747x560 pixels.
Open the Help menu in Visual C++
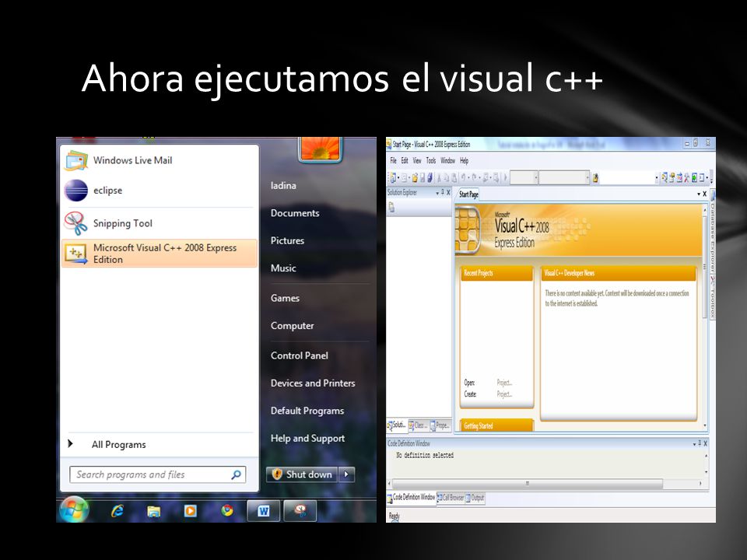pos(464,161)
